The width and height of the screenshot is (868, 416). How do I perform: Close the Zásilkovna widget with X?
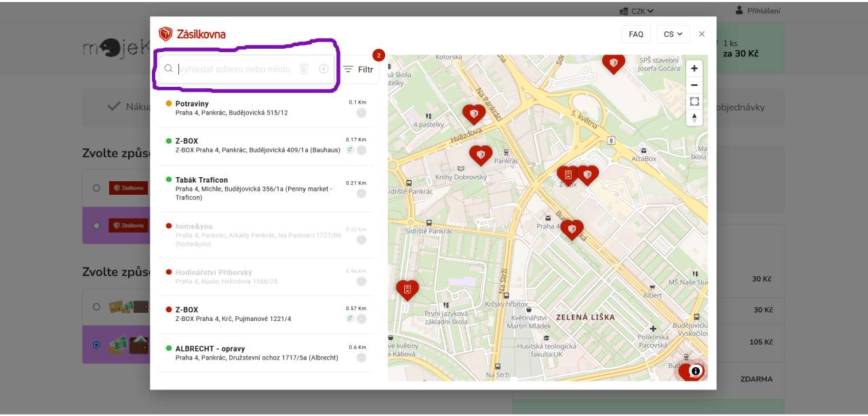702,34
